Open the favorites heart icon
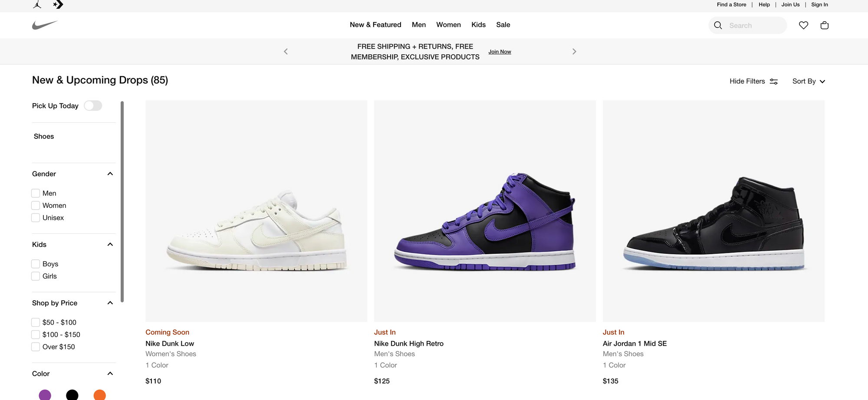The height and width of the screenshot is (400, 868). point(803,25)
